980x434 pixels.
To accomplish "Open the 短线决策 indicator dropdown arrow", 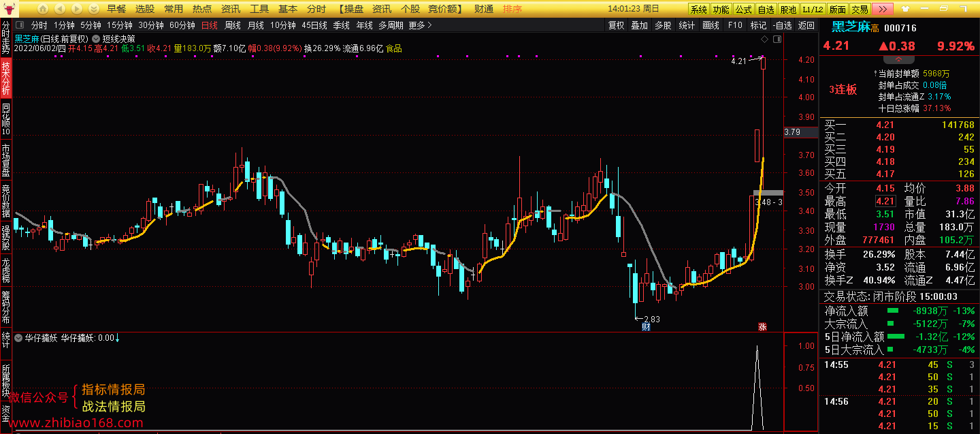I will (96, 39).
